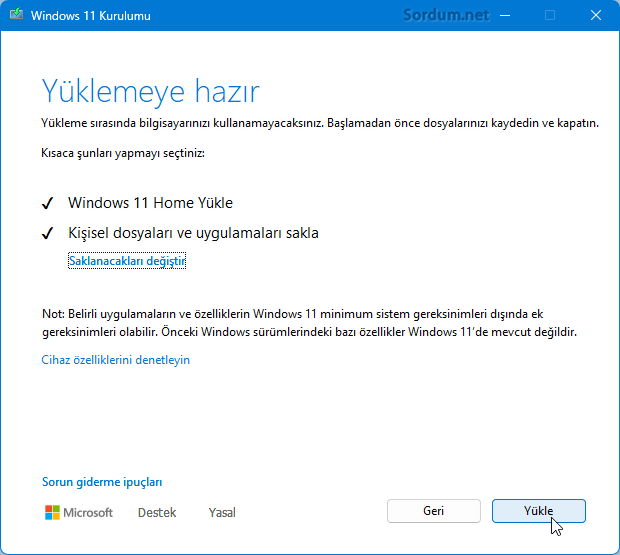Click the 'Yükleme sırasında bilgisayarınızı kullanamayacaksınız' sentence
The image size is (620, 555).
click(x=184, y=123)
